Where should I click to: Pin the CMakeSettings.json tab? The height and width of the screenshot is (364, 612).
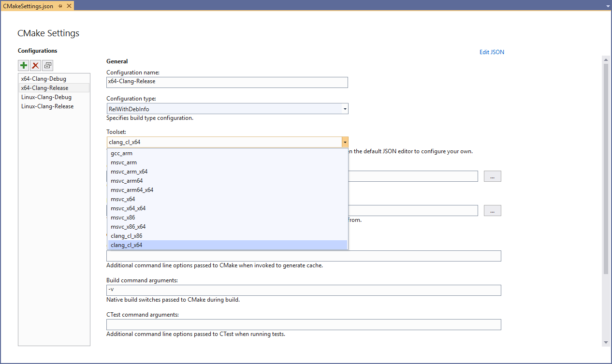59,6
